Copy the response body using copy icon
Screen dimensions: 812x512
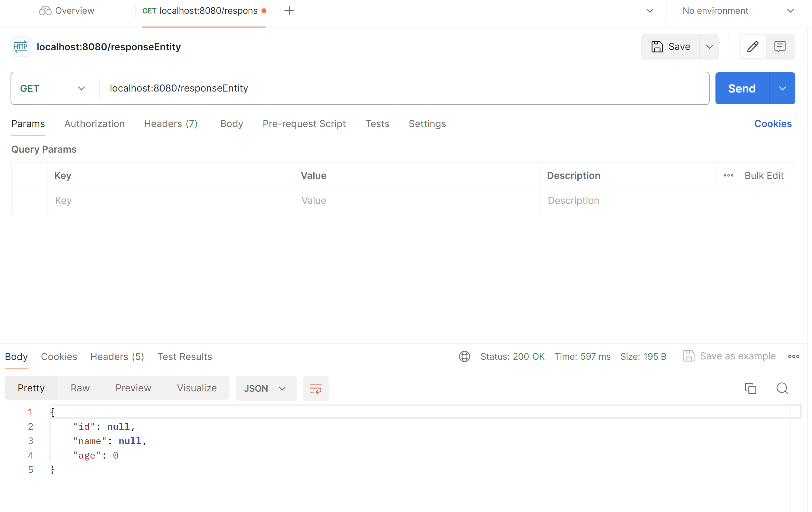750,388
